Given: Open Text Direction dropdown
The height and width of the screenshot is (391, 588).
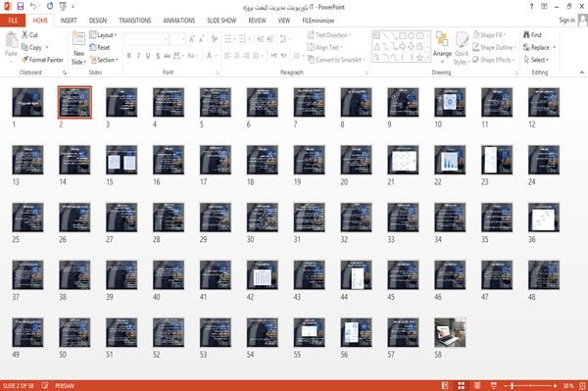Looking at the screenshot, I should pos(329,35).
